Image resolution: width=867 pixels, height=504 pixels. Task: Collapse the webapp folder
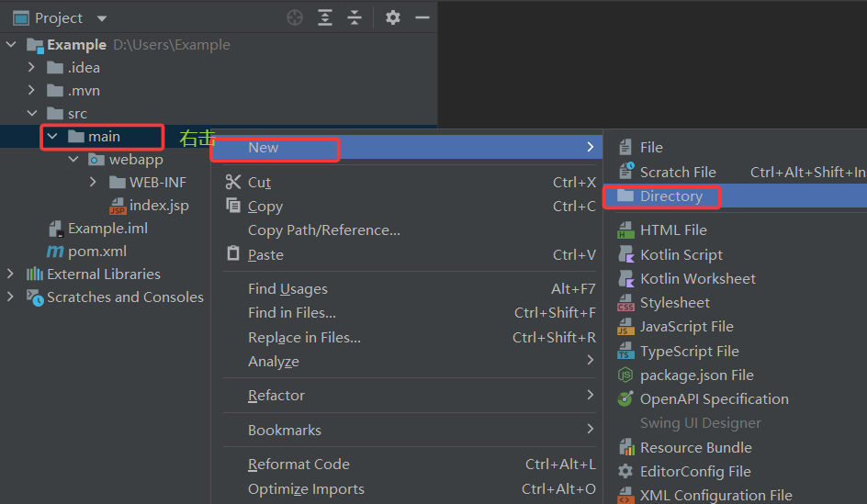(73, 159)
